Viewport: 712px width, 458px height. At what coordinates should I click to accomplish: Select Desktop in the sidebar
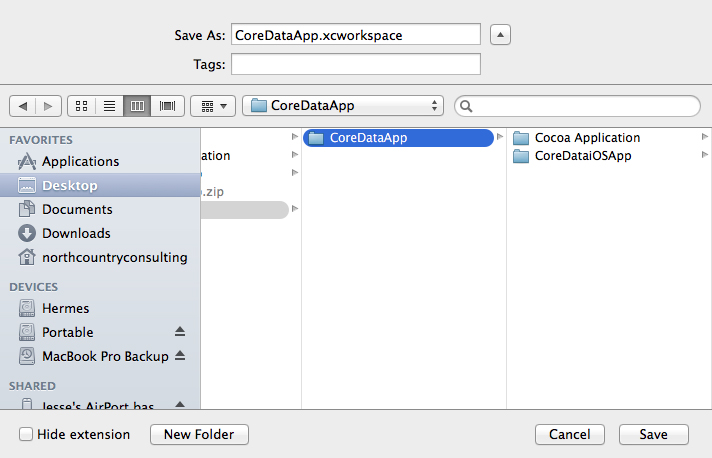(100, 185)
